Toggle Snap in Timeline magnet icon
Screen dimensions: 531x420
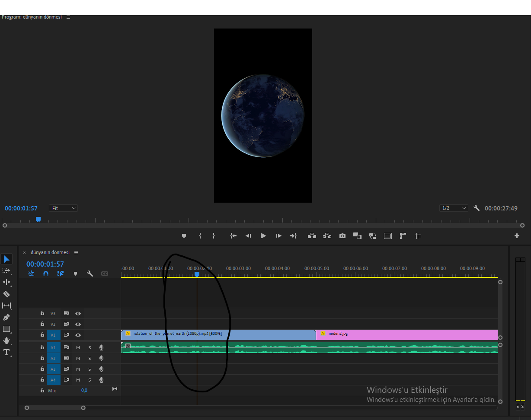[46, 274]
